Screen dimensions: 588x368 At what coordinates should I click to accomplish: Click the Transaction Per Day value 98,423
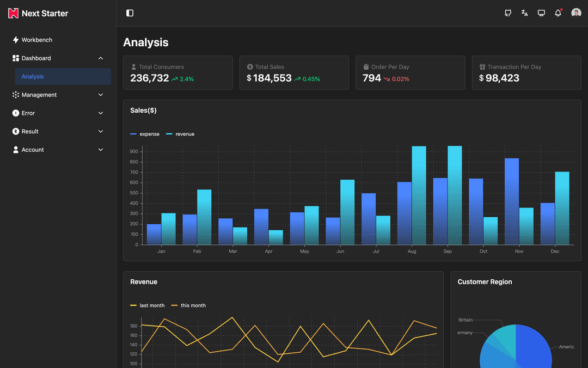(503, 78)
